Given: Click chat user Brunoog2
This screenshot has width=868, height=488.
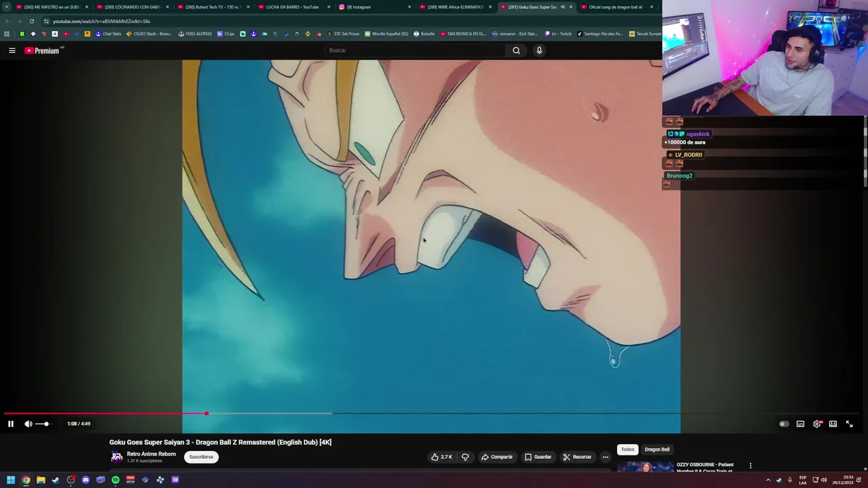Looking at the screenshot, I should 679,176.
